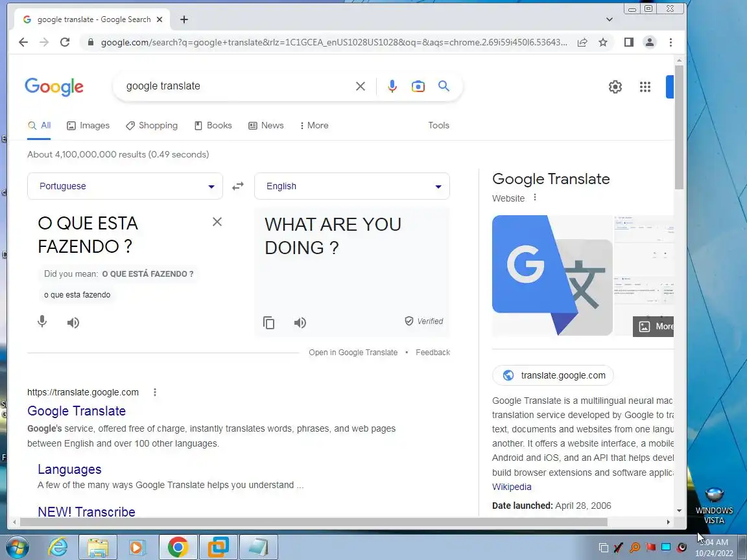This screenshot has width=747, height=560.
Task: Select Chrome in the taskbar
Action: (178, 547)
